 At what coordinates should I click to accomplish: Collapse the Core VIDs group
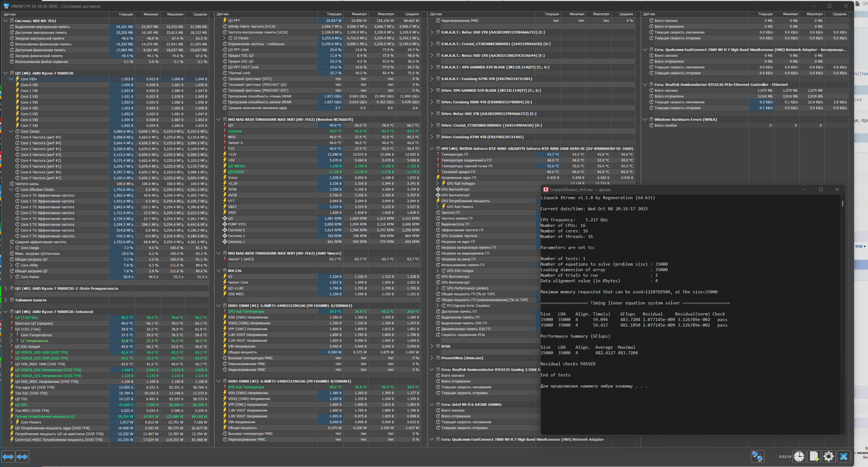[11, 79]
